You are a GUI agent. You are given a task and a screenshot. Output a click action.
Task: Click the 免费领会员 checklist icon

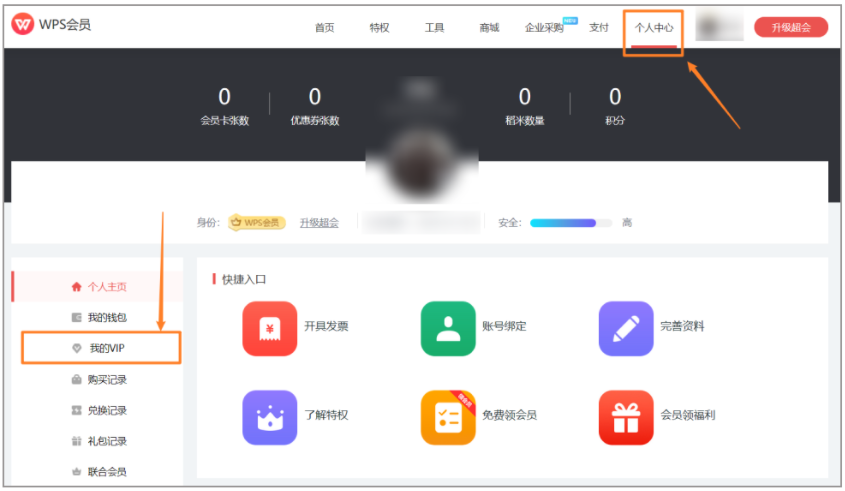tap(448, 417)
